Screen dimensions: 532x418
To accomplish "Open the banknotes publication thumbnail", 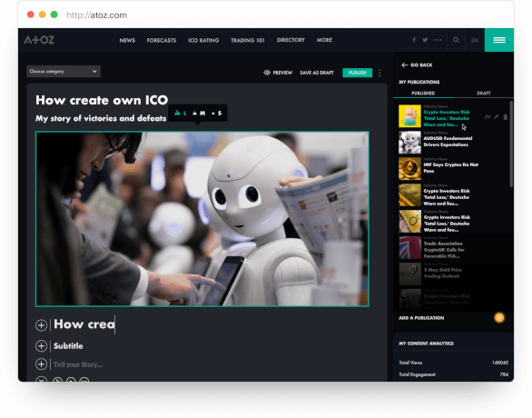I will coord(409,221).
